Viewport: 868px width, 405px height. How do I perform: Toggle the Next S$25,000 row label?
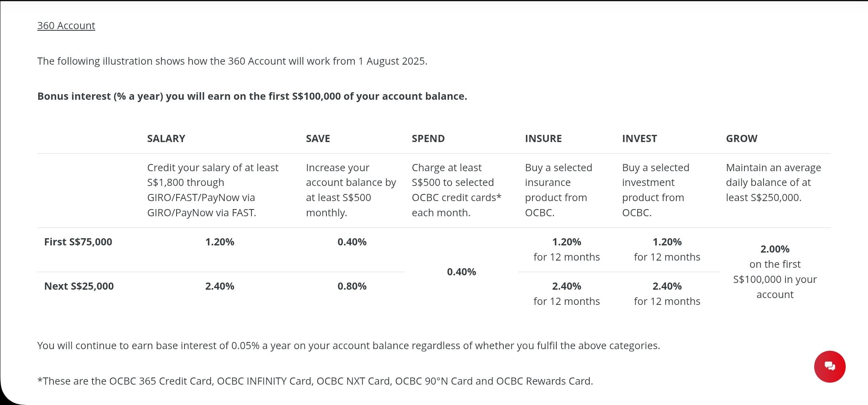tap(79, 286)
